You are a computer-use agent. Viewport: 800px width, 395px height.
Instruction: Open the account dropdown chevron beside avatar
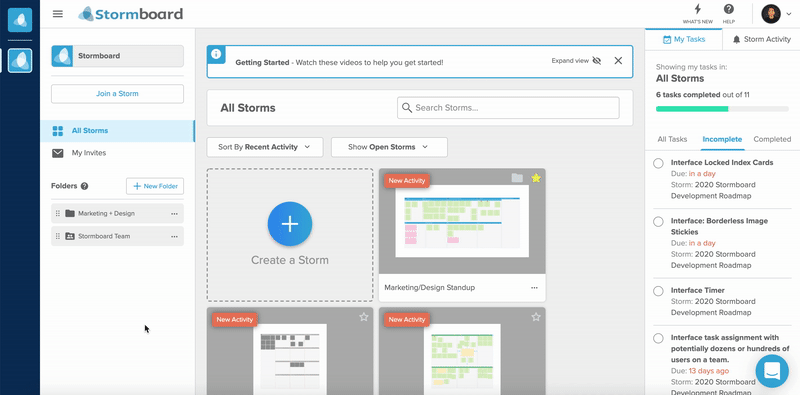pyautogui.click(x=789, y=14)
